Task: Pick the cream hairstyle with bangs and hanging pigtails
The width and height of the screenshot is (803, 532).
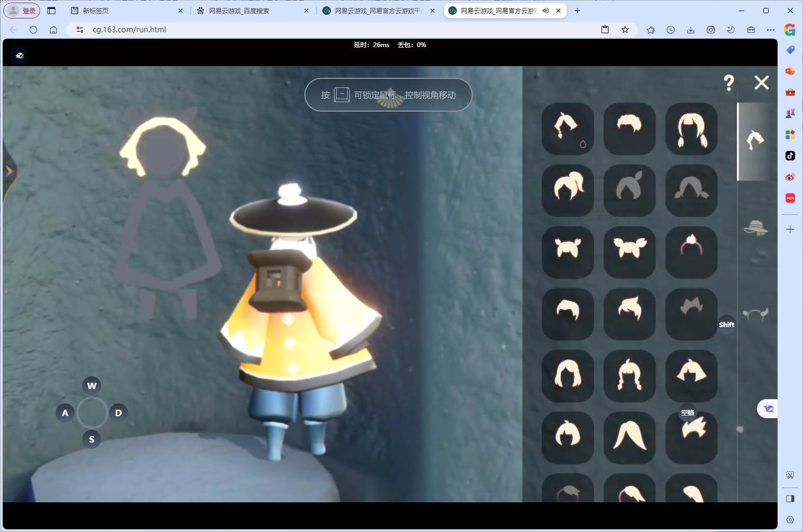Action: click(x=691, y=129)
